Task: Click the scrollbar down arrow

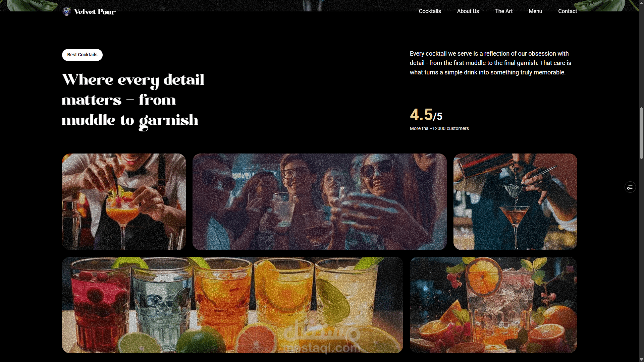Action: coord(641,359)
